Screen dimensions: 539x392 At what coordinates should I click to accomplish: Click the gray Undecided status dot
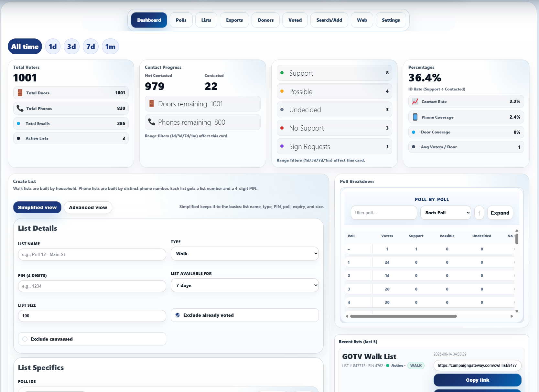(x=282, y=110)
